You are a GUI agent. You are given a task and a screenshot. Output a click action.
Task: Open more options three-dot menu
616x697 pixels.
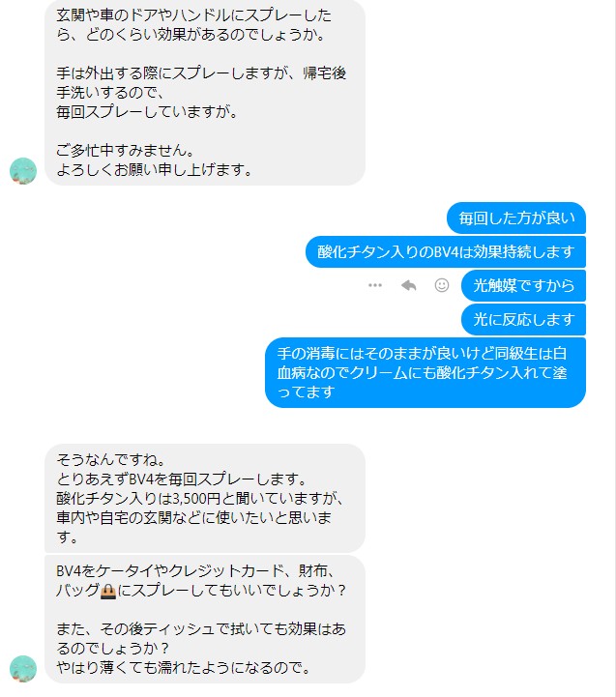375,285
